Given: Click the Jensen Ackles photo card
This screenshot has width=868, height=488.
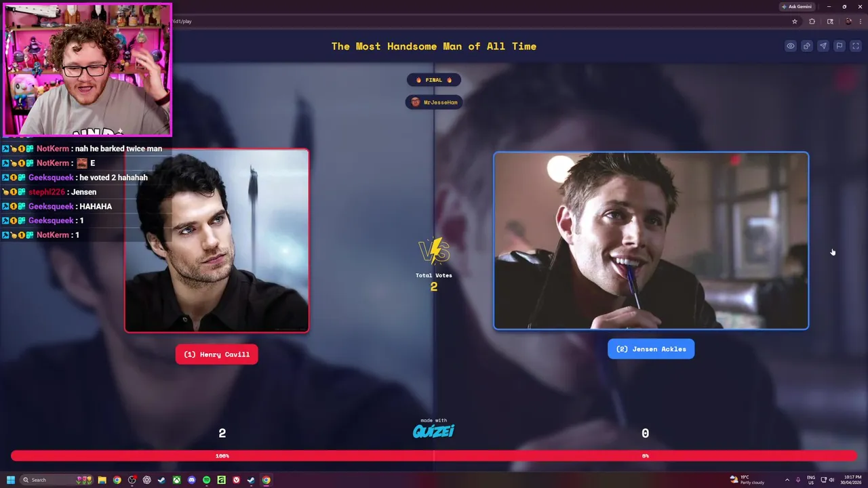Looking at the screenshot, I should tap(651, 241).
